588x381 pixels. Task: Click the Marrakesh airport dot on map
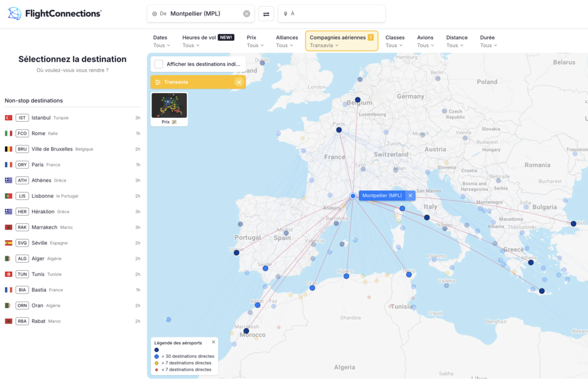(246, 331)
